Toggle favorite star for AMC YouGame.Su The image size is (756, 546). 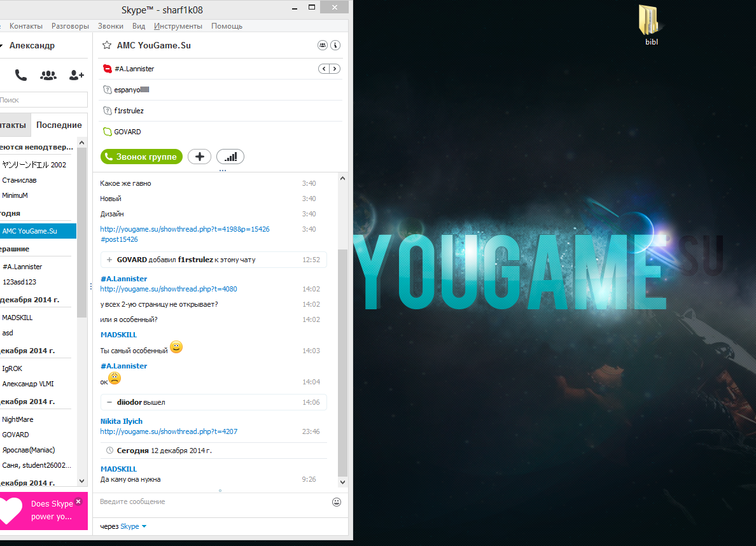click(x=107, y=46)
